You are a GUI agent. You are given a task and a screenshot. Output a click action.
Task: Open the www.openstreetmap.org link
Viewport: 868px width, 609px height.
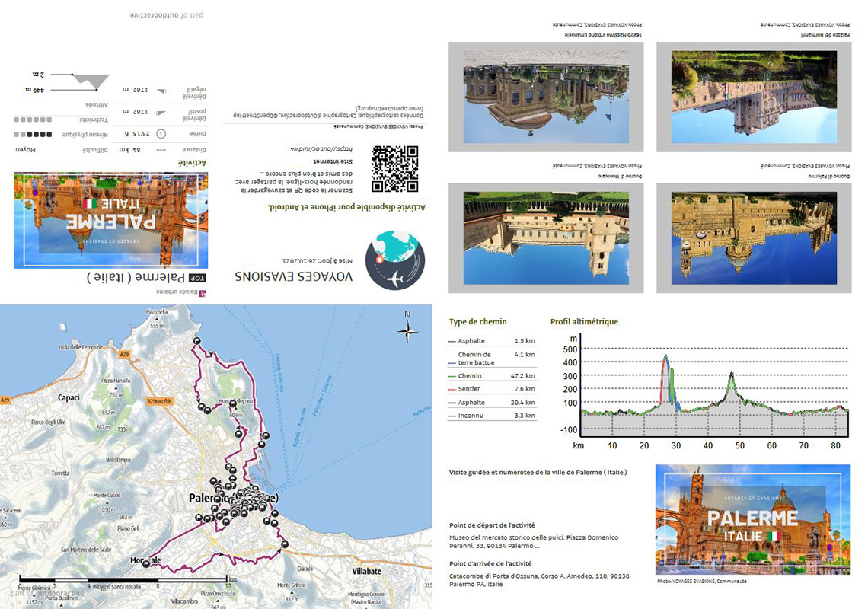(x=390, y=108)
